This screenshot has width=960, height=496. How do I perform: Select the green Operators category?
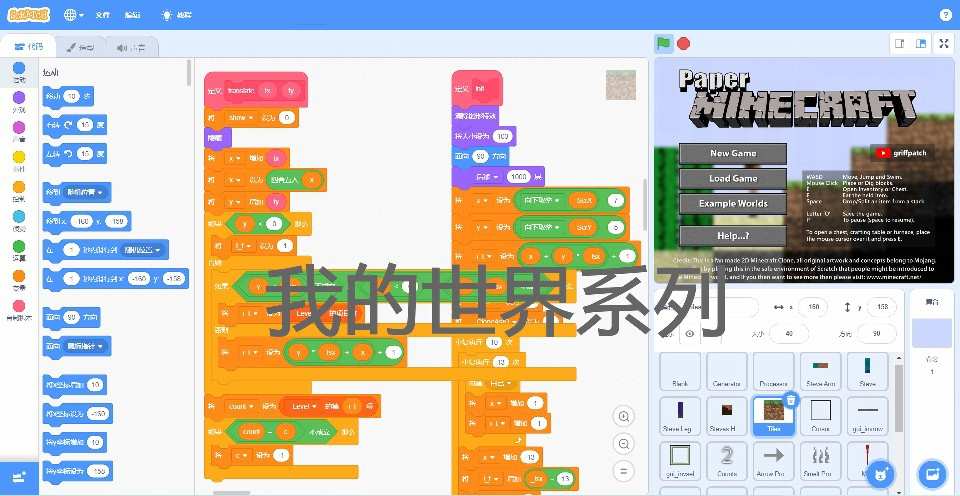19,250
